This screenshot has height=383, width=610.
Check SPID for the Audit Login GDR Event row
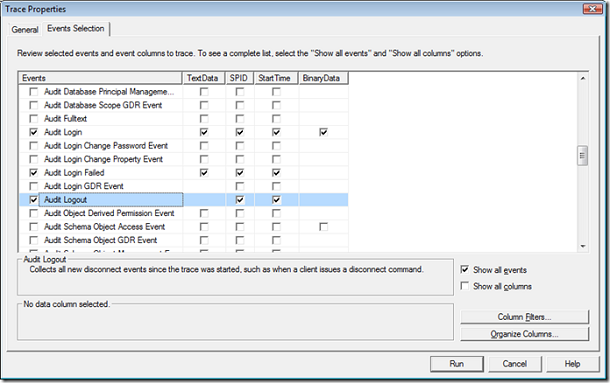[240, 186]
